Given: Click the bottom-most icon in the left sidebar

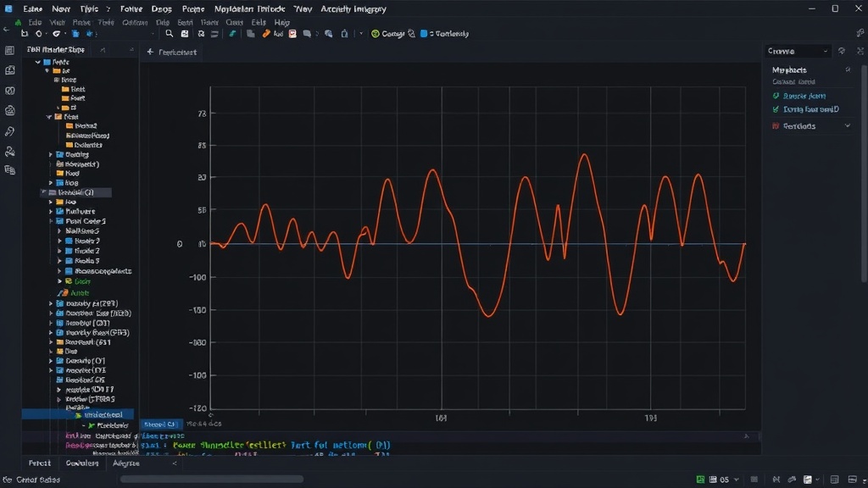Looking at the screenshot, I should tap(9, 169).
